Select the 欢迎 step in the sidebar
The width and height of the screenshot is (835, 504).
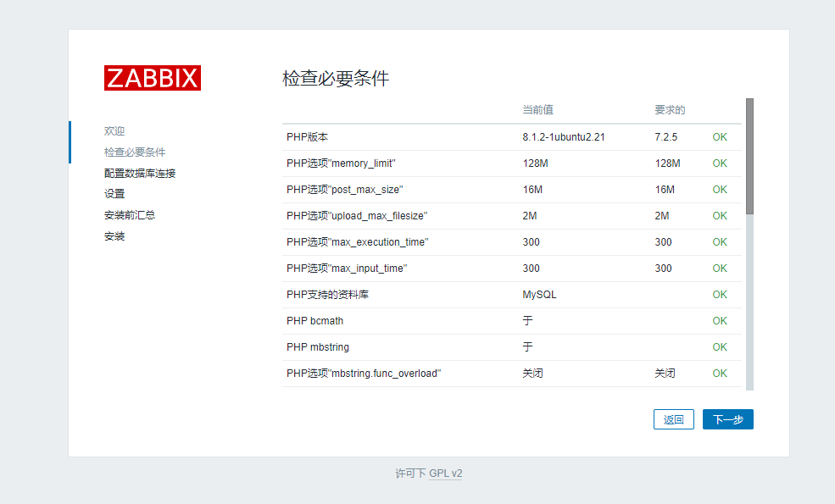pyautogui.click(x=114, y=130)
